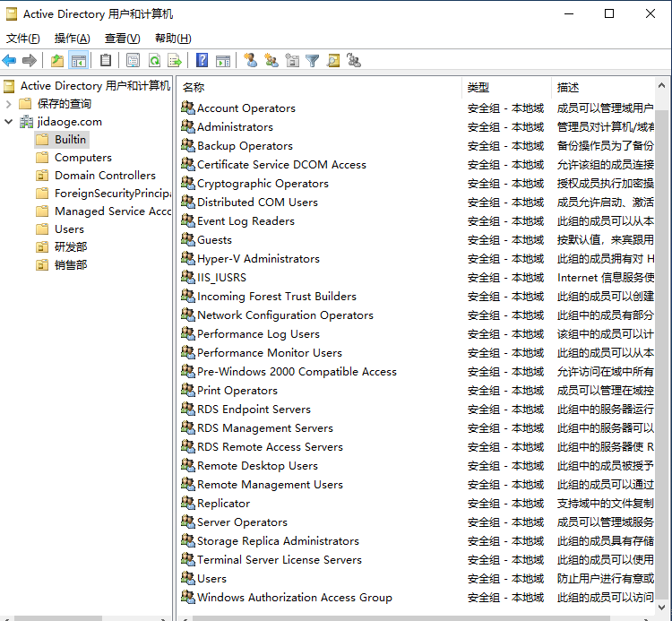Collapse the jidaoge.com domain node
This screenshot has width=672, height=621.
pos(8,122)
